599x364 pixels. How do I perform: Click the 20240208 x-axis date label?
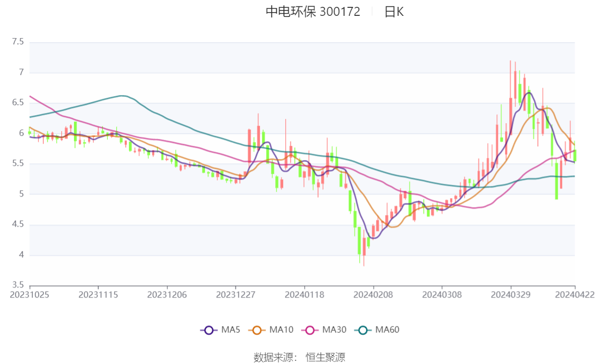click(373, 295)
